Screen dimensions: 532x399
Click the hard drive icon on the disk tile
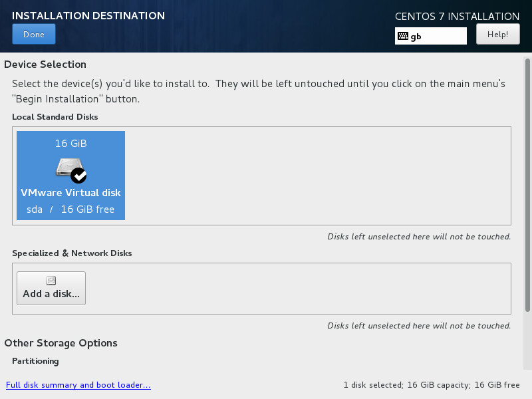[68, 167]
